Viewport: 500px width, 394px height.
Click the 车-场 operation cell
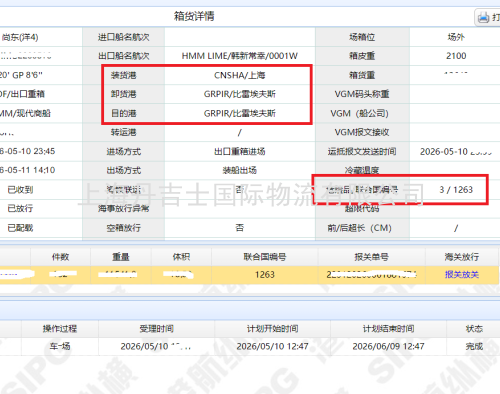point(60,346)
